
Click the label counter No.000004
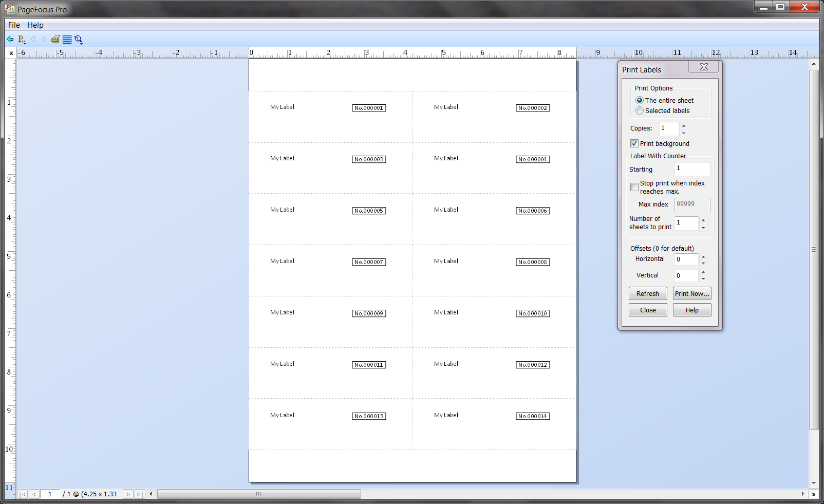click(x=533, y=159)
